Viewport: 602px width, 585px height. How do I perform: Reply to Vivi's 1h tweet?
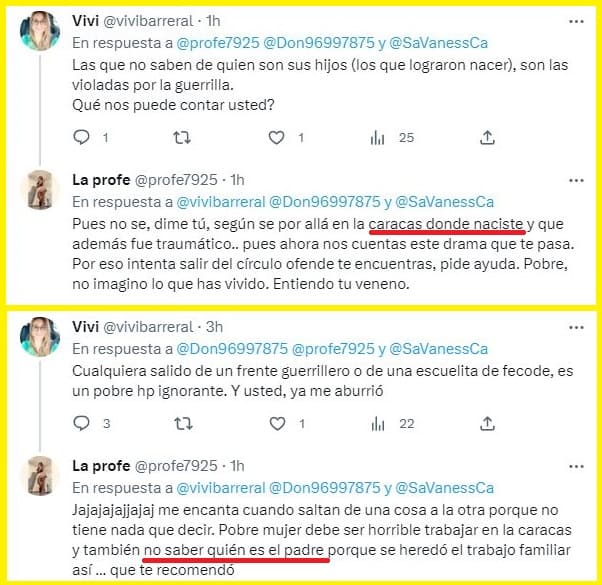[x=81, y=137]
